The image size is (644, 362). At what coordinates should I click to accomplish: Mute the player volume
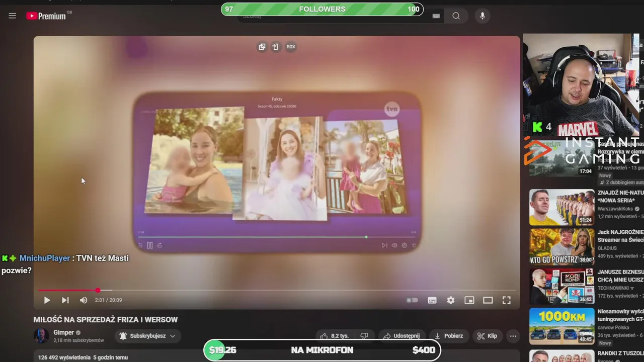tap(84, 300)
